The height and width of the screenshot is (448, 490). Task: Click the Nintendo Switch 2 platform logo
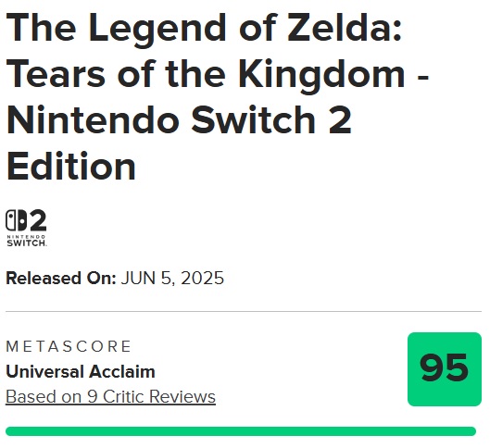(26, 228)
